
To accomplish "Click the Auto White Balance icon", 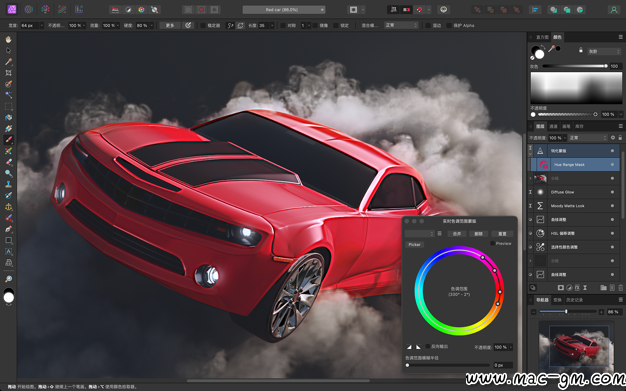I will [x=155, y=10].
